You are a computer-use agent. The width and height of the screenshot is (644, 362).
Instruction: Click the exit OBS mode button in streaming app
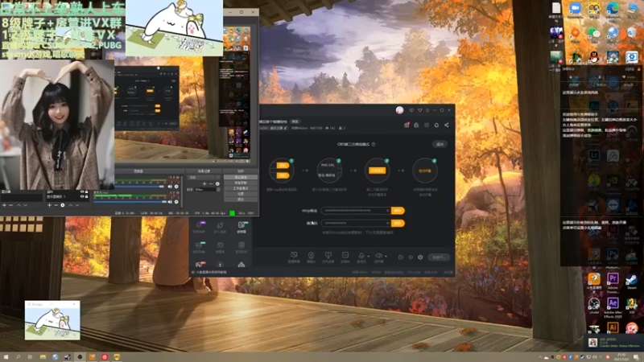(440, 145)
